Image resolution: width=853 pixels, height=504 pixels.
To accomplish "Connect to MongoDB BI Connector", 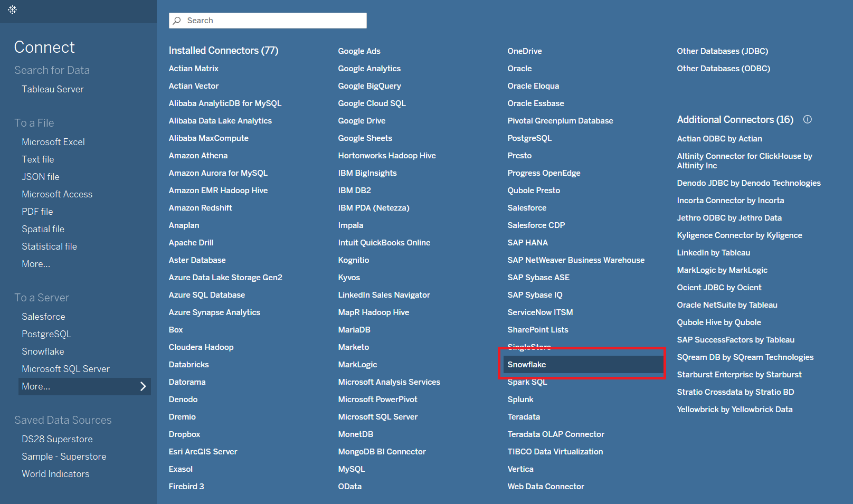I will [382, 452].
